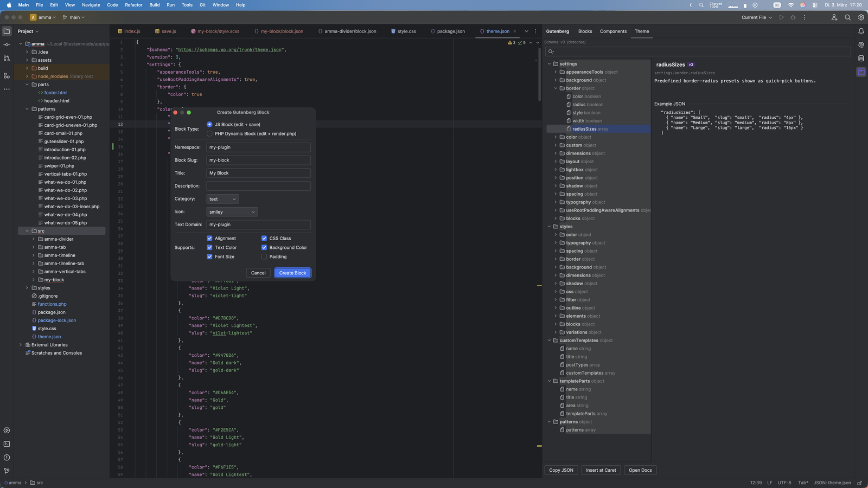Click the Insert at Caret button
Image resolution: width=868 pixels, height=488 pixels.
coord(601,470)
